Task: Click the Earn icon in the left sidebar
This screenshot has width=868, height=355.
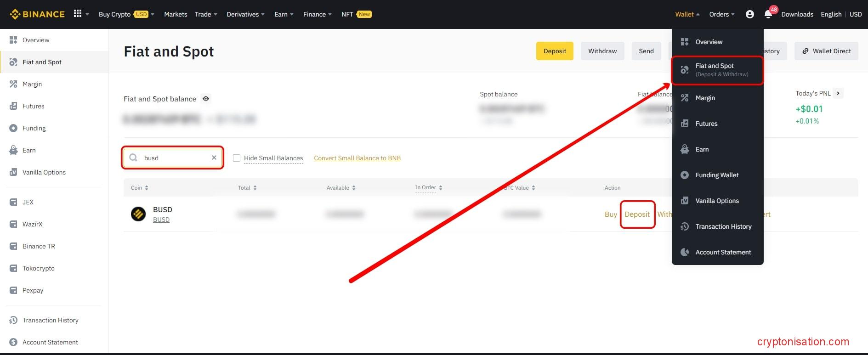Action: [13, 150]
